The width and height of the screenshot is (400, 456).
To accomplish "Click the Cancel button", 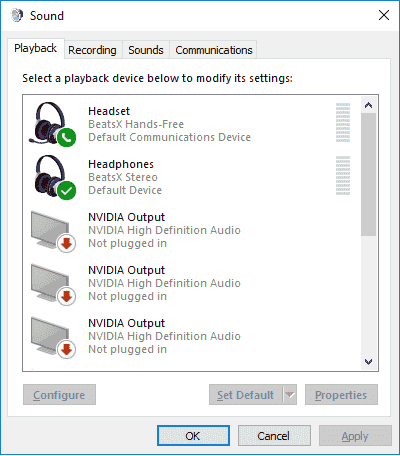I will tap(274, 436).
